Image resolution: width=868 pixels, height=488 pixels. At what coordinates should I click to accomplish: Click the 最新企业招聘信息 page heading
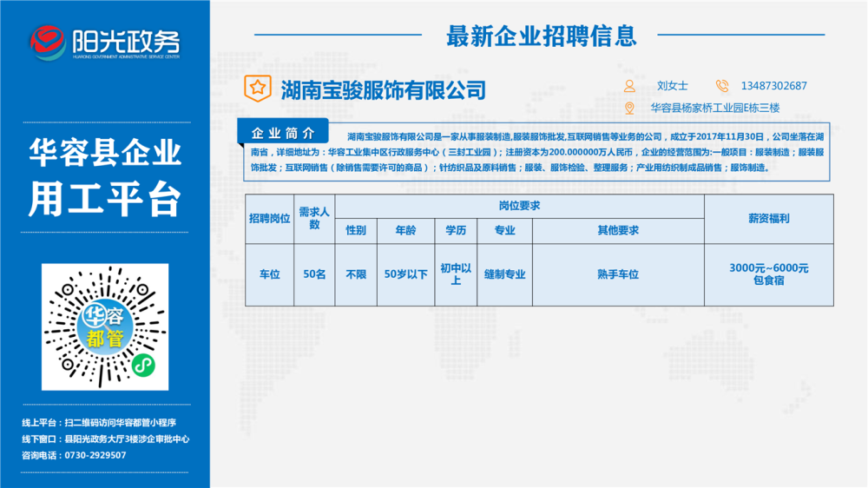coord(542,36)
